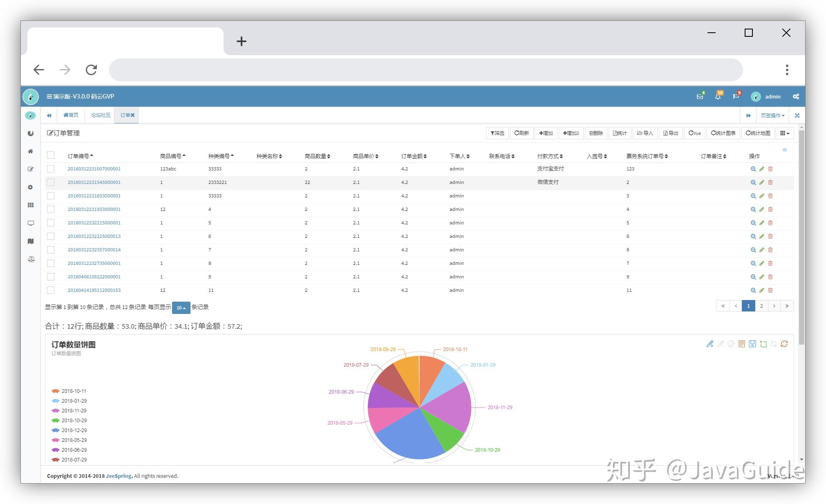
Task: Switch to the 论坛社区 tab
Action: click(101, 115)
